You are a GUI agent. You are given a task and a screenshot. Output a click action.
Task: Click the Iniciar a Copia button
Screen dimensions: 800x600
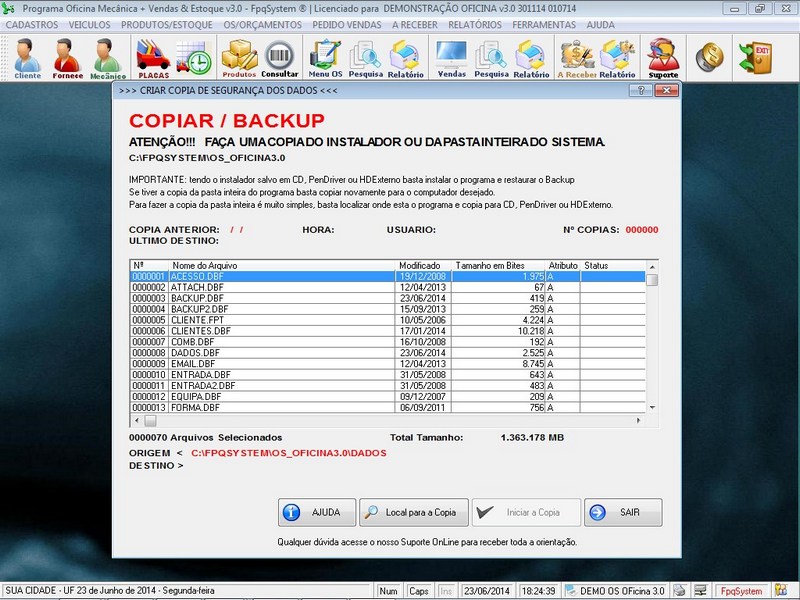pos(526,512)
